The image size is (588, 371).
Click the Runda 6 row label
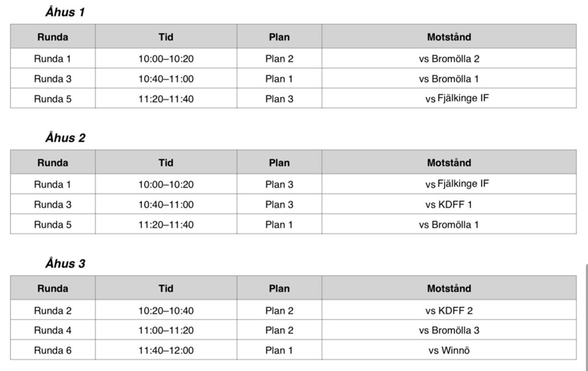(53, 351)
